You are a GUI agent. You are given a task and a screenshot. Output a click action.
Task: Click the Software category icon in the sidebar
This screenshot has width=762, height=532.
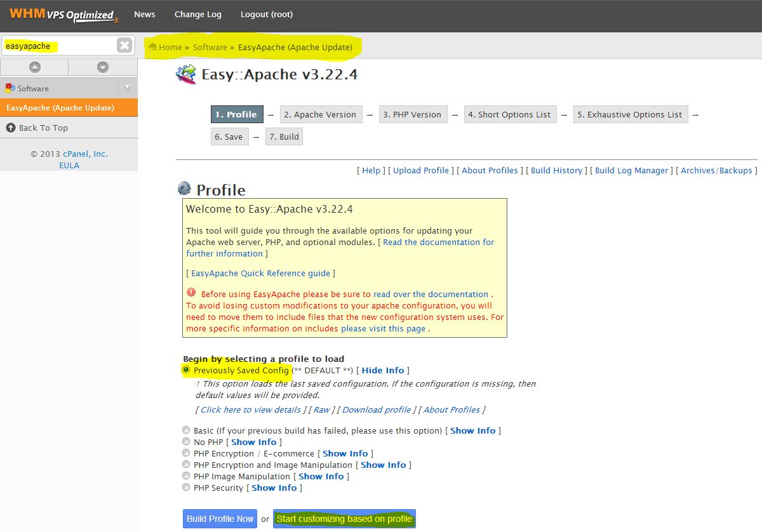pyautogui.click(x=10, y=88)
